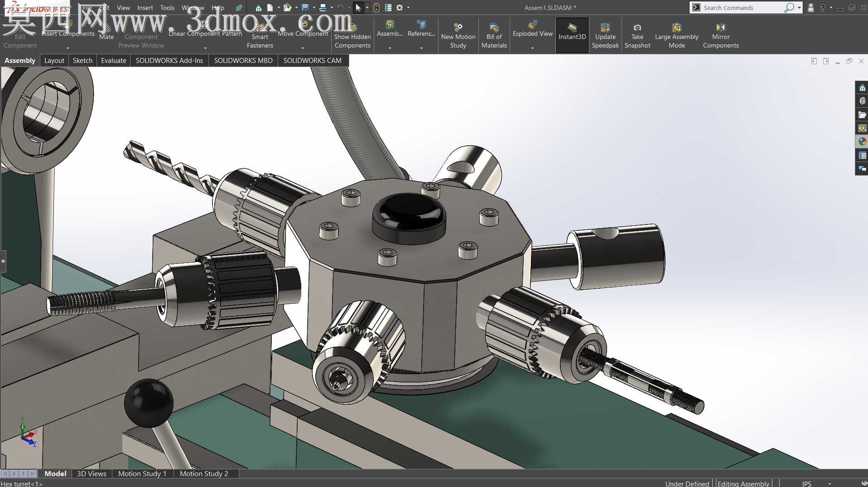Click New Motion Study tool
Screen dimensions: 868x487
tap(458, 35)
